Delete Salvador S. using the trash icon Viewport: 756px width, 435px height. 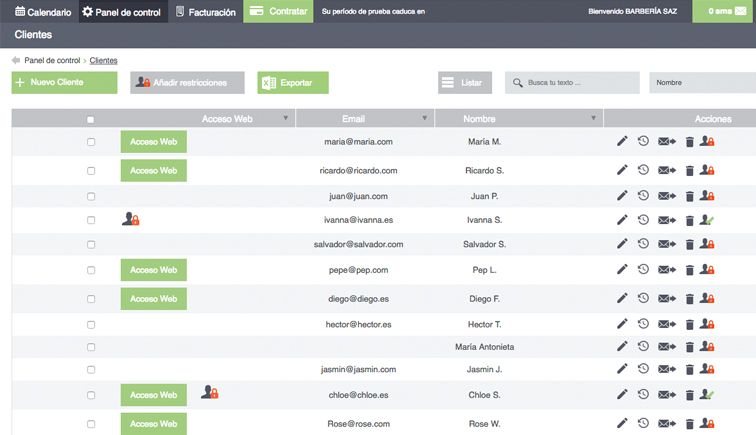[x=689, y=245]
